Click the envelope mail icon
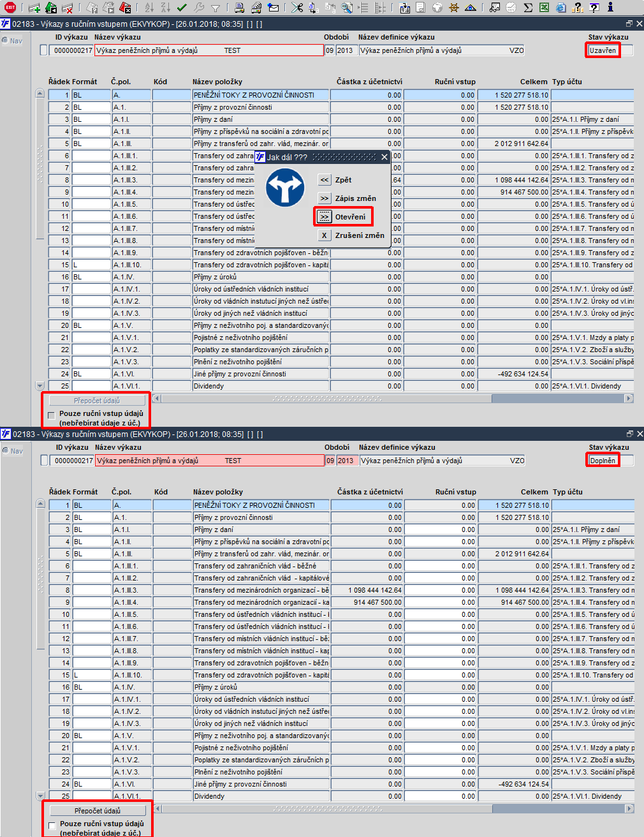Image resolution: width=644 pixels, height=837 pixels. [274, 8]
